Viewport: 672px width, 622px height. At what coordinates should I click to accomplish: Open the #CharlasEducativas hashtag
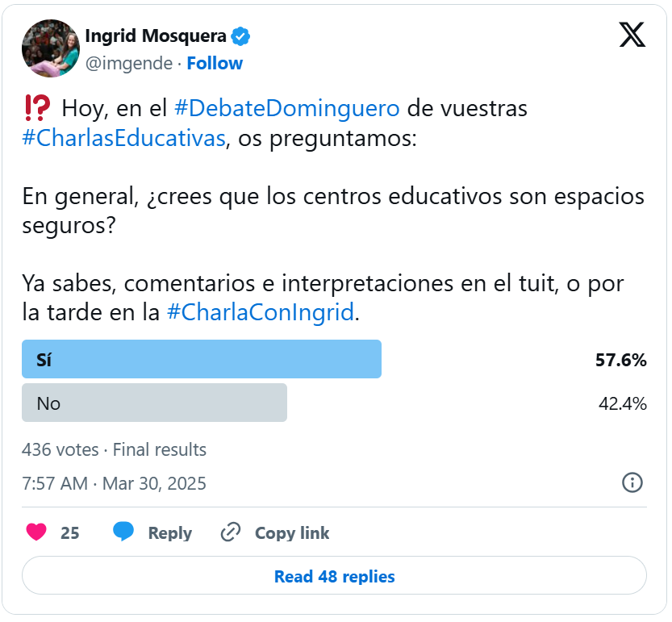tap(123, 138)
